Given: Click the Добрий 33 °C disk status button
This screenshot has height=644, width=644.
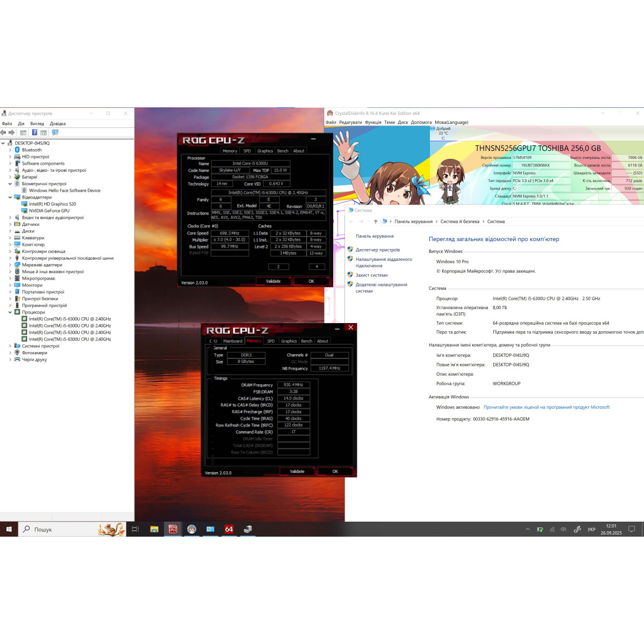Looking at the screenshot, I should coord(443,133).
